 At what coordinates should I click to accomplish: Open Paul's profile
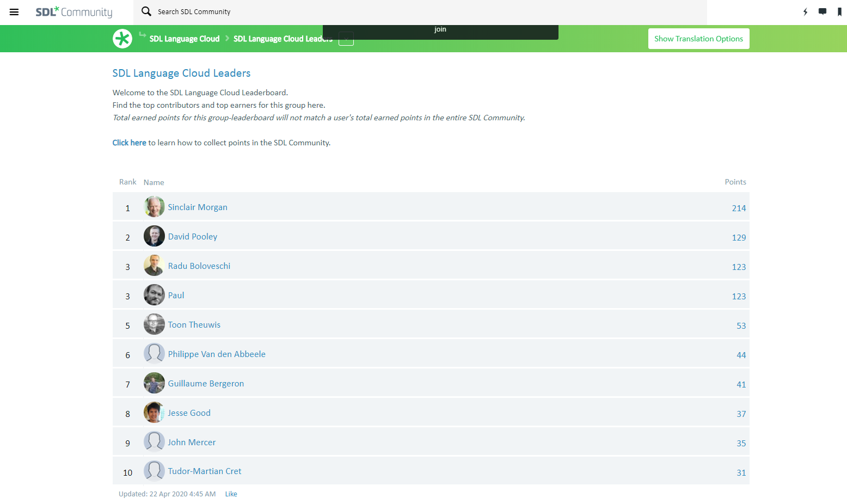tap(176, 296)
